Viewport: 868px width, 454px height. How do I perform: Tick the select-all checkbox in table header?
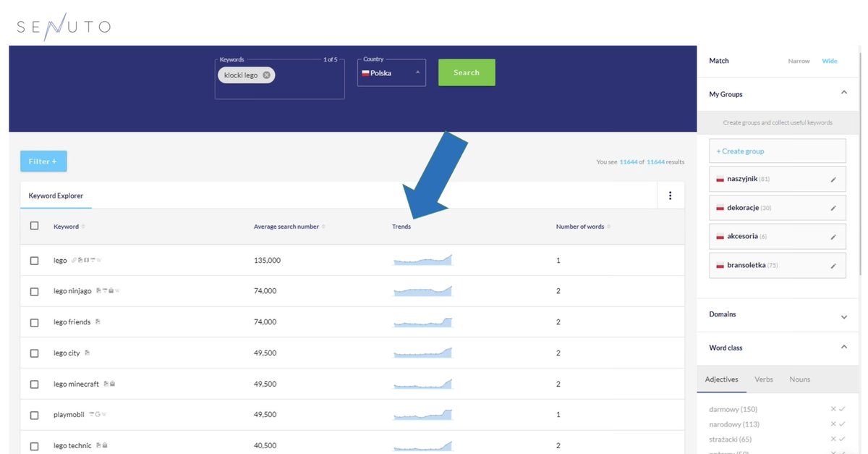click(x=34, y=226)
